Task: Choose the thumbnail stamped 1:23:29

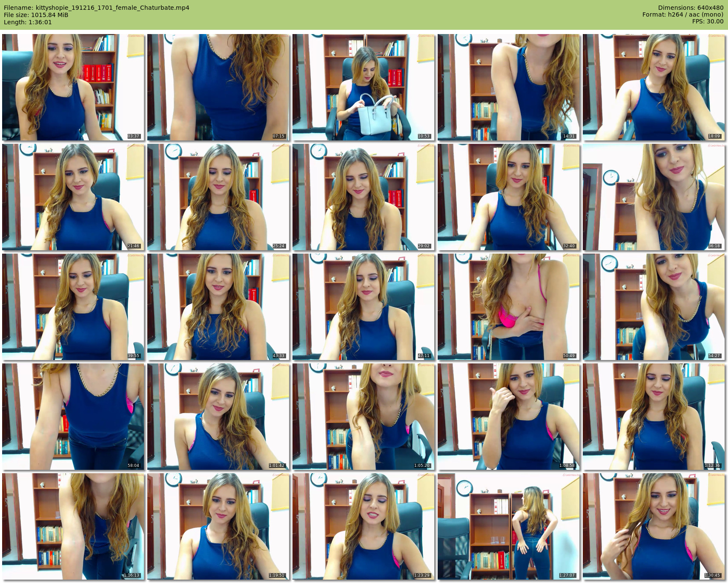Action: 363,526
